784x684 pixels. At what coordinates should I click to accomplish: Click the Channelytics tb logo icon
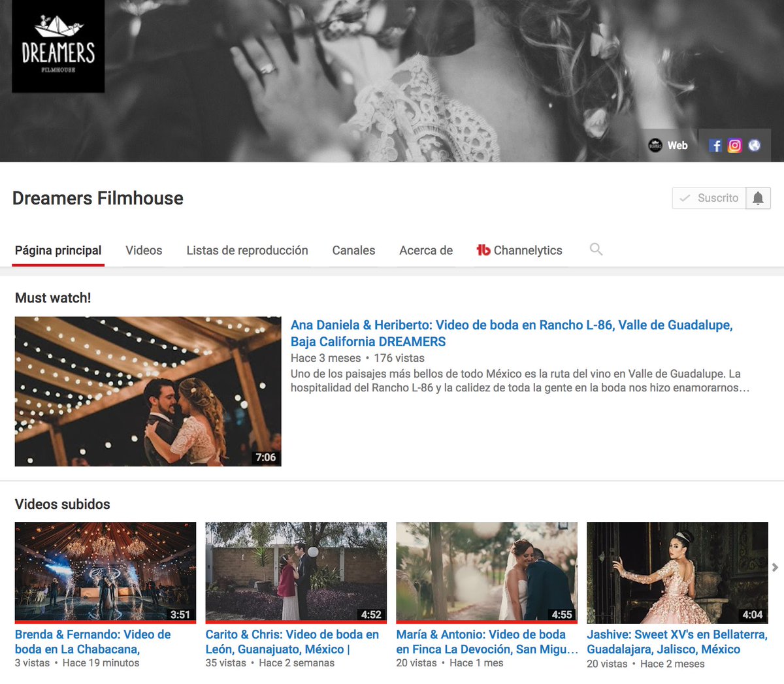[x=483, y=250]
